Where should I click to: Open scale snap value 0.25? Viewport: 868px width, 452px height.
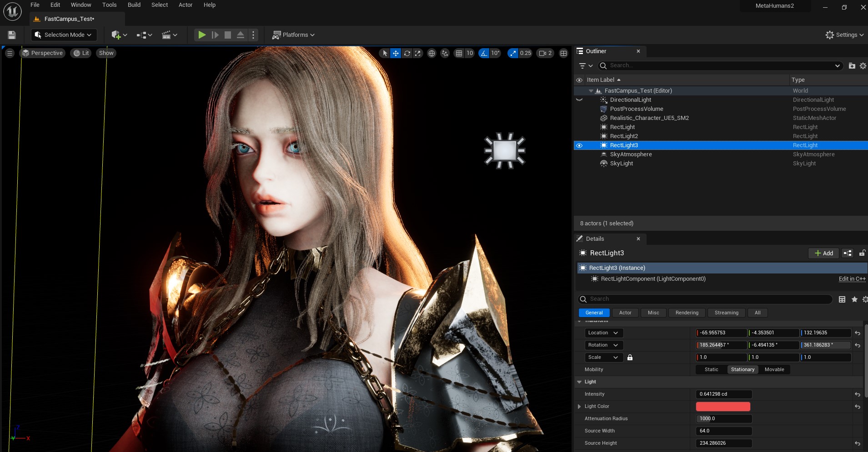(x=526, y=53)
